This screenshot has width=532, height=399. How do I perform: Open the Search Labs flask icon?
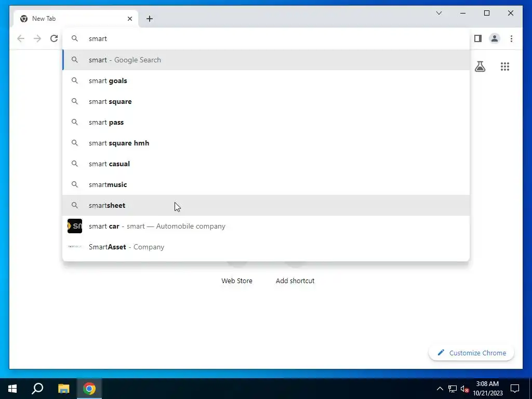(480, 66)
